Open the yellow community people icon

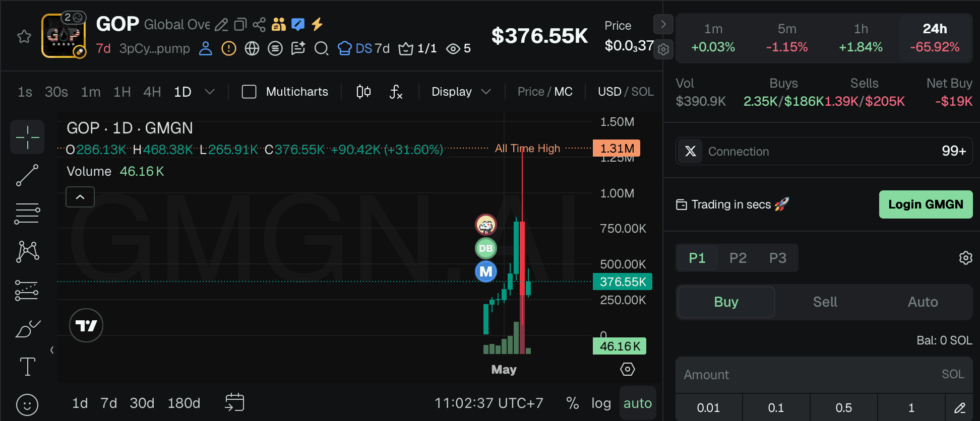pos(279,24)
